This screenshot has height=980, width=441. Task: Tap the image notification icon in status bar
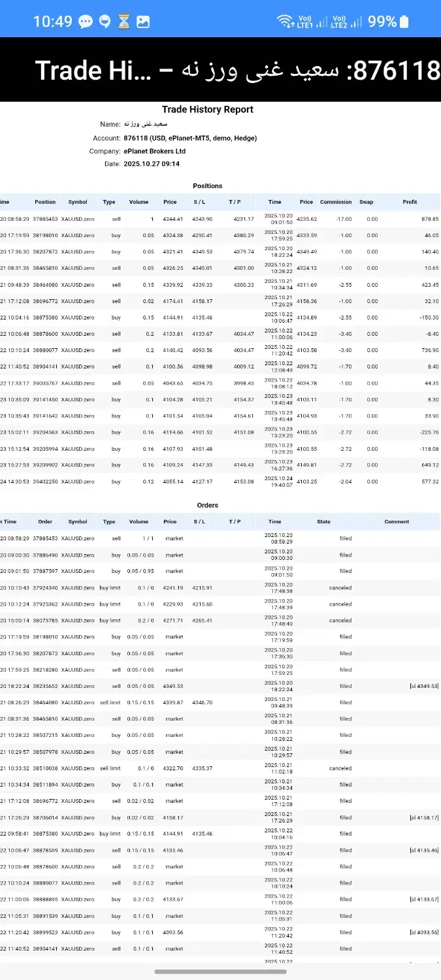pyautogui.click(x=143, y=22)
